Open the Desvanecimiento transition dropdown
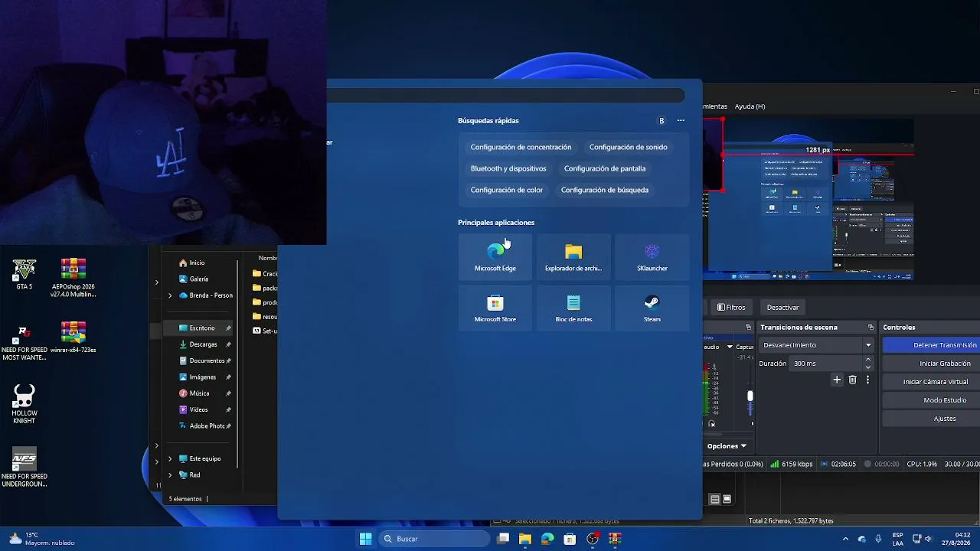The width and height of the screenshot is (980, 551). point(817,345)
